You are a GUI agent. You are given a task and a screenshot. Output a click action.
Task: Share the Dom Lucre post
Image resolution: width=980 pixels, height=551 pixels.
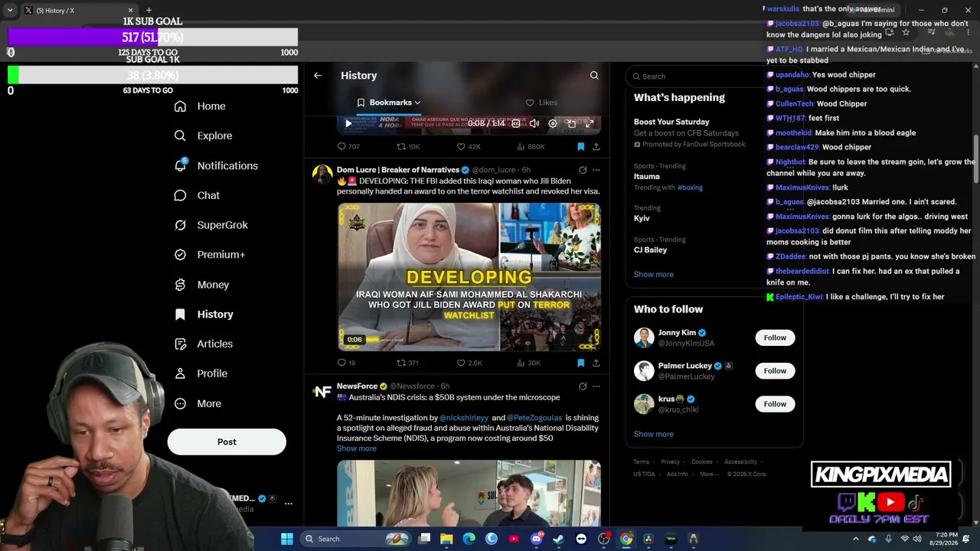tap(596, 363)
